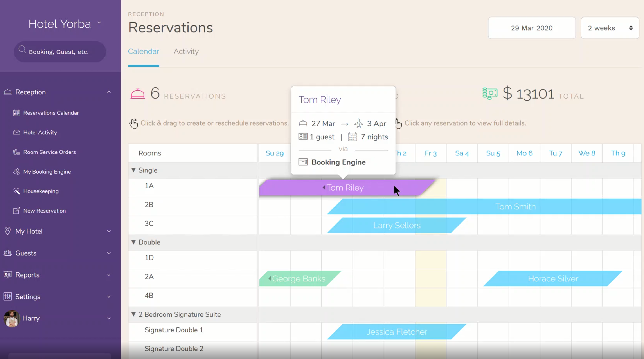Viewport: 644px width, 359px height.
Task: Click the search magnifier icon
Action: (22, 49)
